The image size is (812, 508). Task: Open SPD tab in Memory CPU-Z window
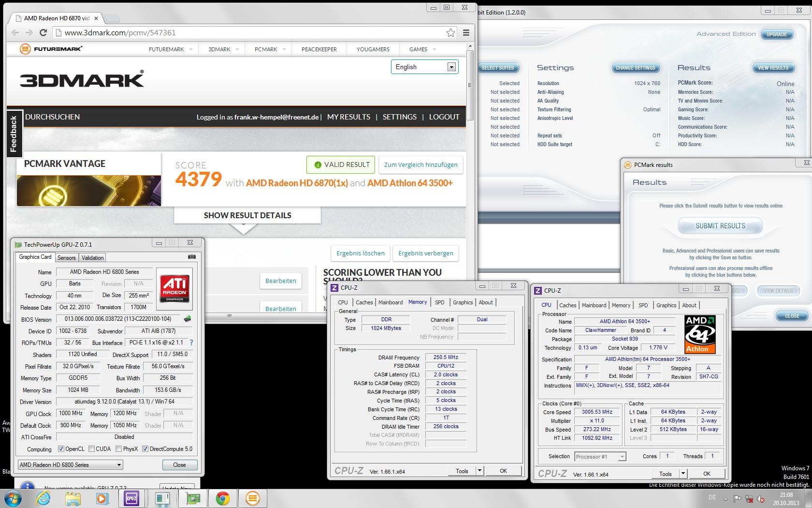pos(439,302)
